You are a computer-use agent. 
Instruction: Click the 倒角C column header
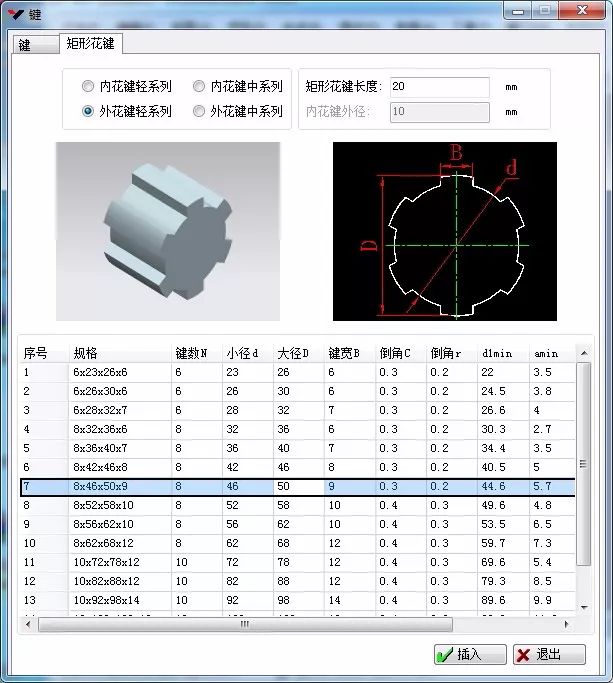point(401,353)
